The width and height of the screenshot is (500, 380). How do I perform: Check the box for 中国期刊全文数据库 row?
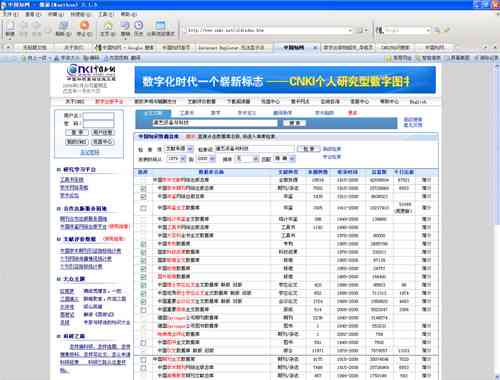pyautogui.click(x=143, y=360)
